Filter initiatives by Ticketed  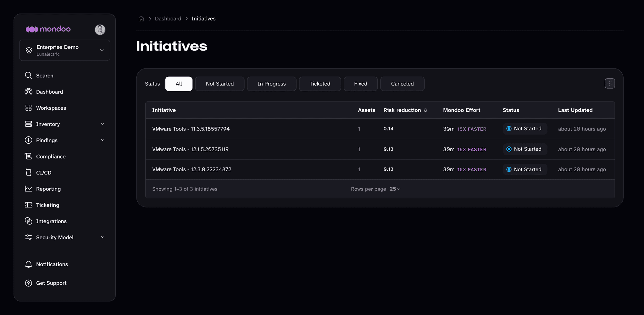click(320, 84)
